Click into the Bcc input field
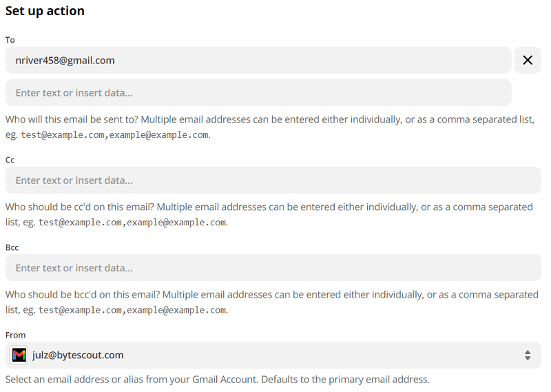 273,268
